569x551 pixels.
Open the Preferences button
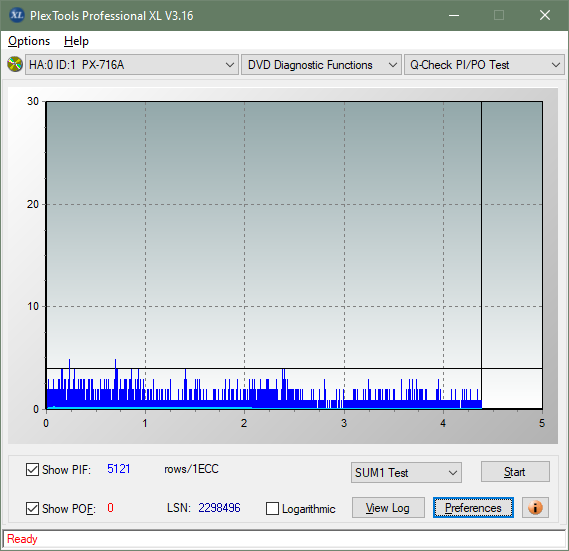(x=473, y=507)
